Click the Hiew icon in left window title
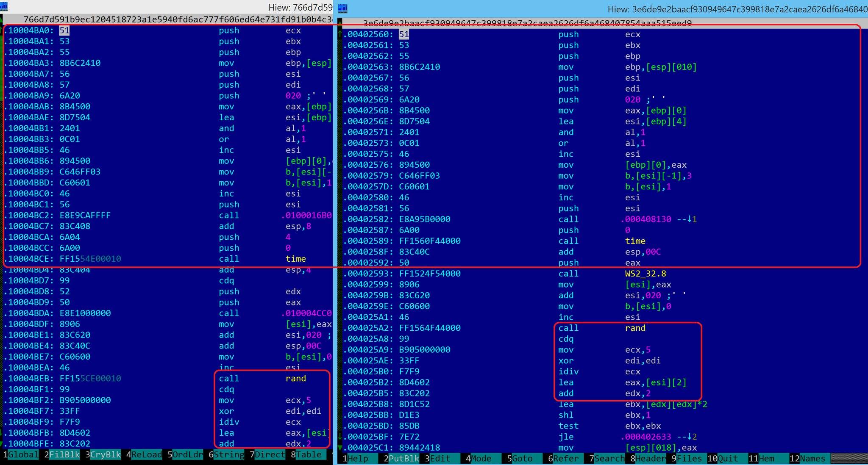Viewport: 868px width, 465px height. click(x=4, y=6)
